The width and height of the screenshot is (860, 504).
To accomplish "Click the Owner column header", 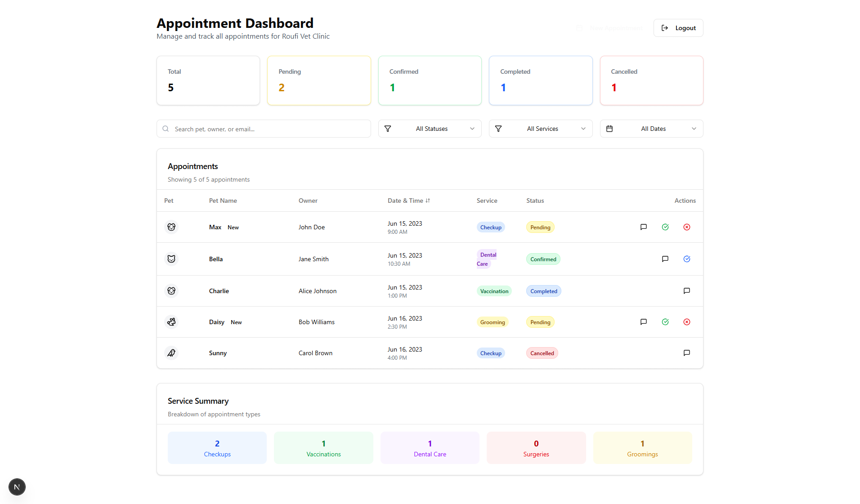I will (308, 201).
